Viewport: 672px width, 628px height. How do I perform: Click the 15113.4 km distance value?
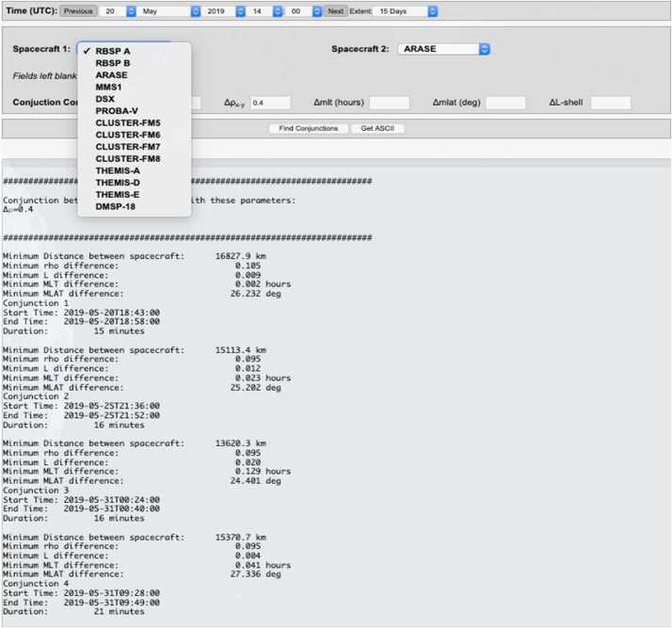coord(240,350)
